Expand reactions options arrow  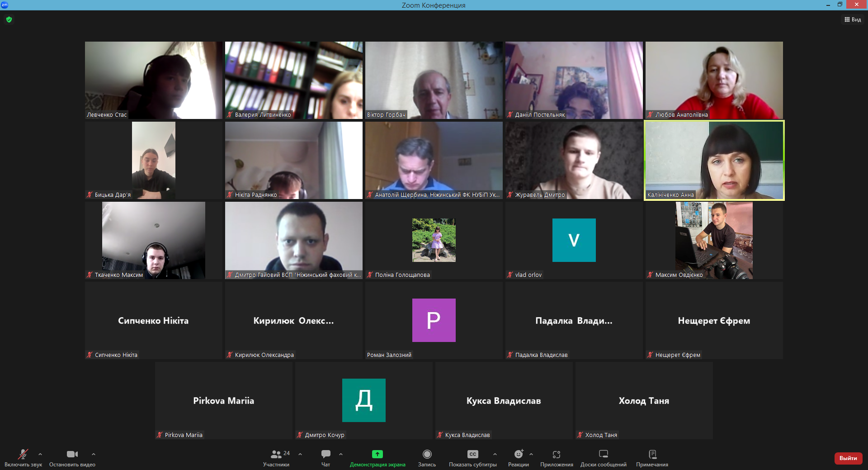(x=531, y=454)
